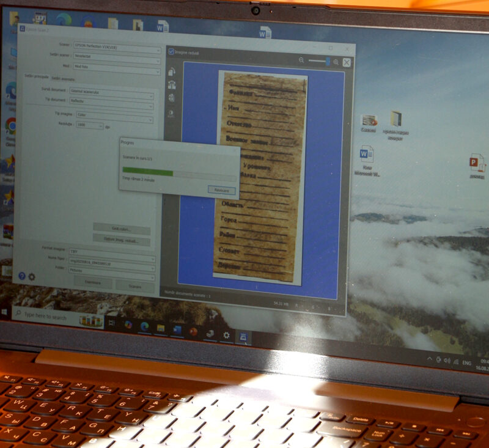Screen dimensions: 489x448
Task: Open Settings gear on the taskbar
Action: coord(226,335)
